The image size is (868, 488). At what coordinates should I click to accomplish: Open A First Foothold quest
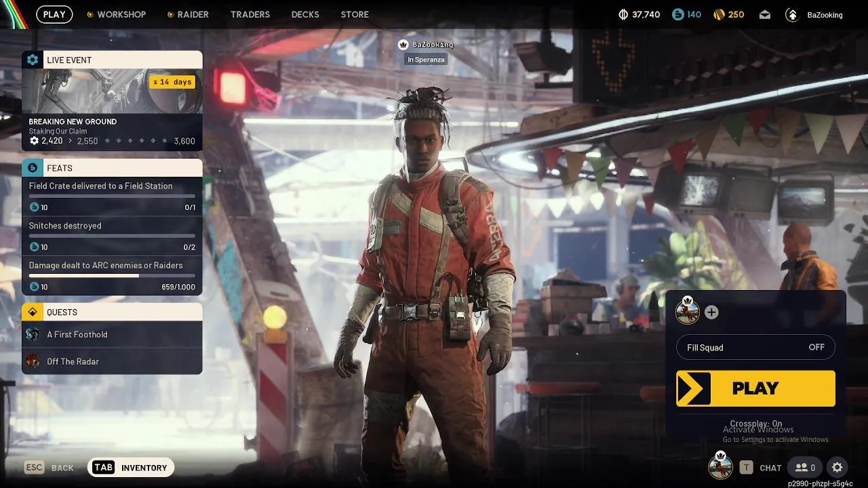click(x=112, y=334)
